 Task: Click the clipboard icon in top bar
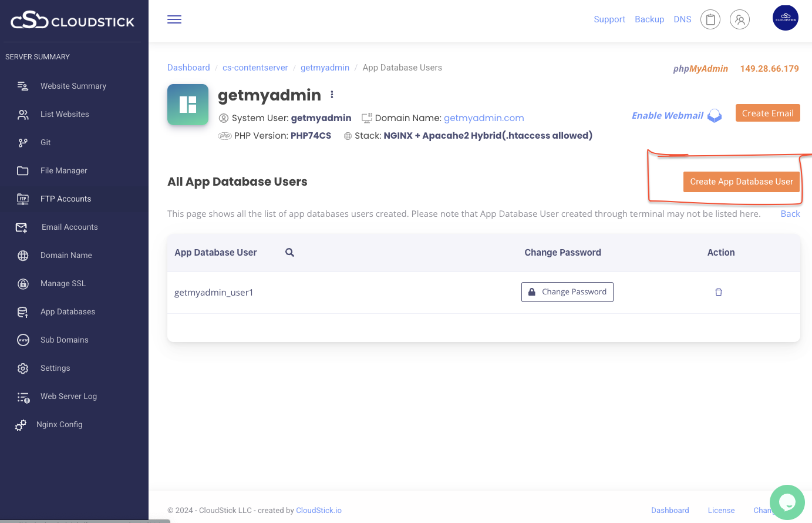point(710,19)
